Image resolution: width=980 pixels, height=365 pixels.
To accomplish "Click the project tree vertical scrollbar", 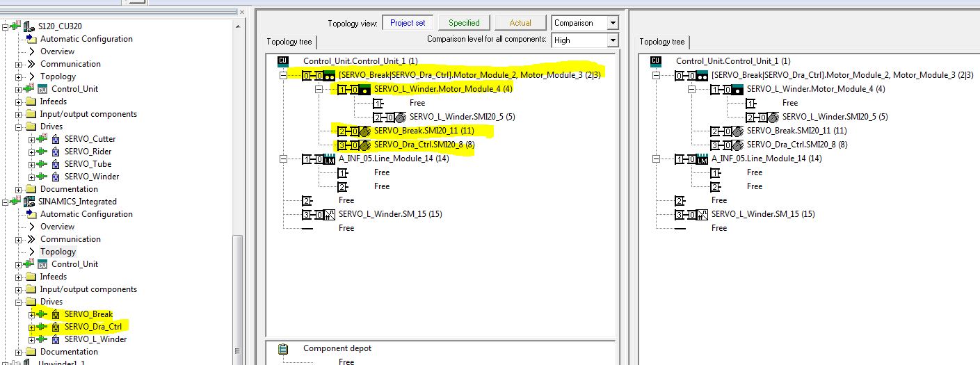I will [x=238, y=299].
